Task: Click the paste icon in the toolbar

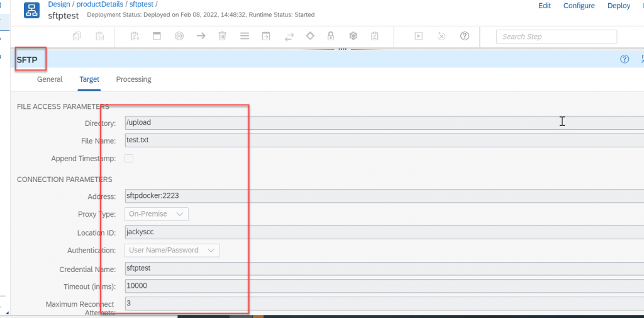Action: click(x=100, y=36)
